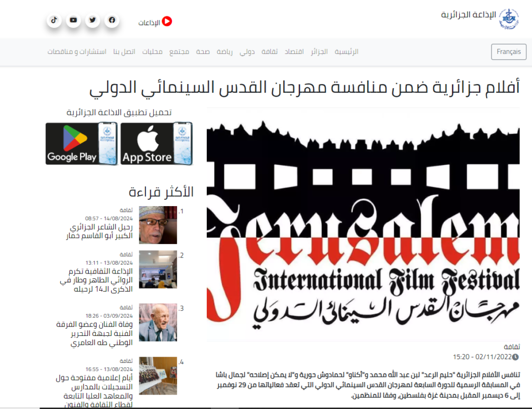Click the date text 15:20 - 02/11/2022

(x=482, y=357)
